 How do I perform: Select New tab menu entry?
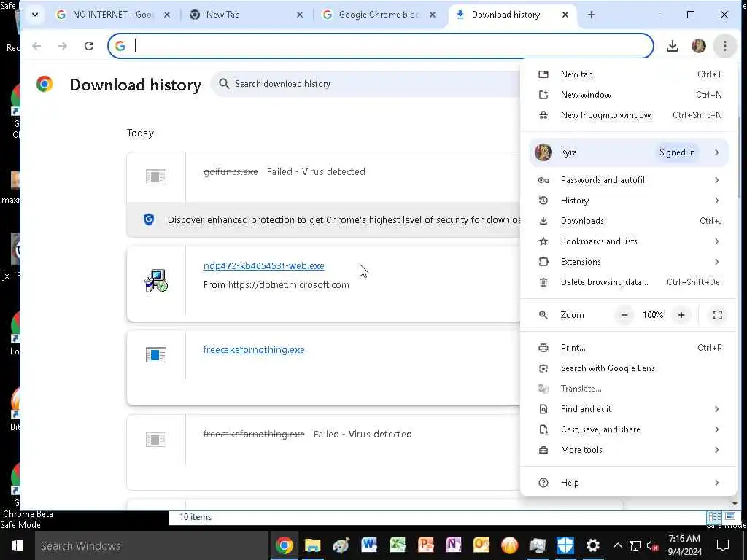click(x=629, y=74)
